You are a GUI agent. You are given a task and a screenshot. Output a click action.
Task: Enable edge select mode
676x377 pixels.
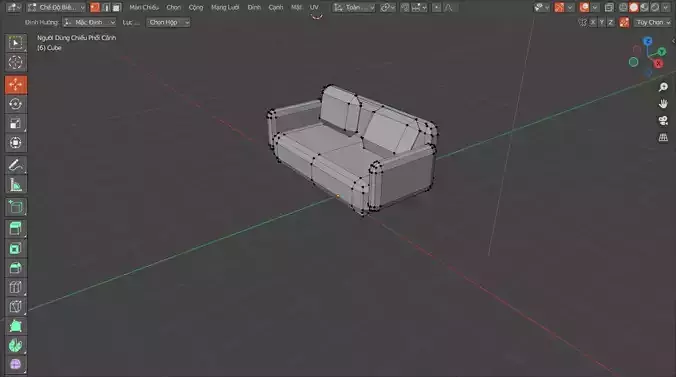pos(106,7)
